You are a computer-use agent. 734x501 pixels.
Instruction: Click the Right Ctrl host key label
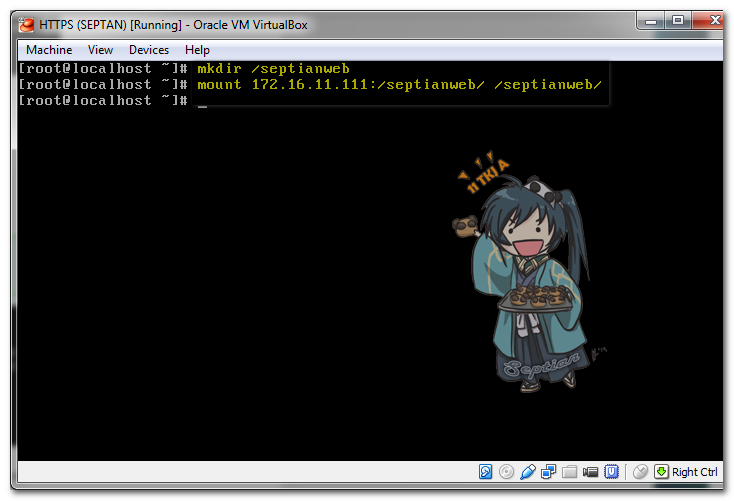coord(695,472)
